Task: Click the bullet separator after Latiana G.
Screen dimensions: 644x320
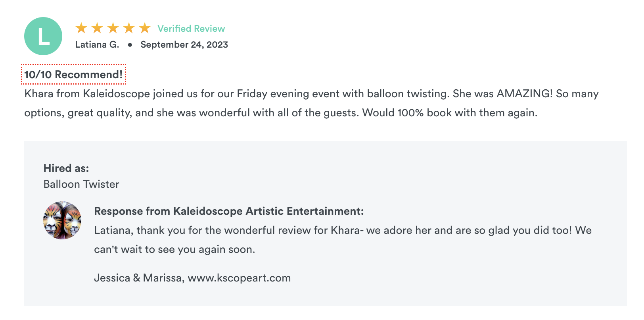Action: (x=130, y=45)
